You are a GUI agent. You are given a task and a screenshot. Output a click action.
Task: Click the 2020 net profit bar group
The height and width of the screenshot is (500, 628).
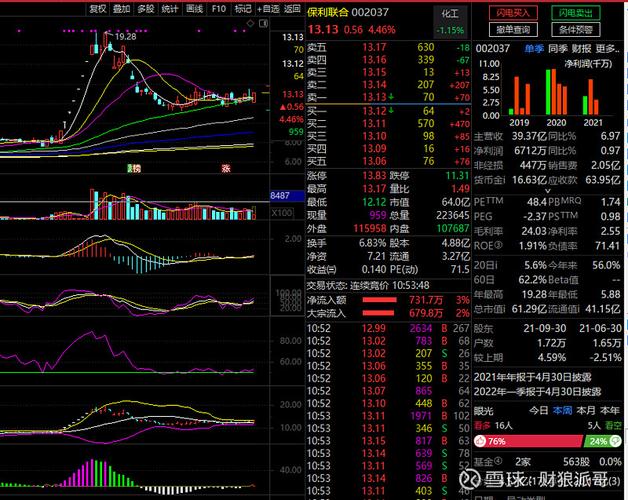click(x=556, y=92)
